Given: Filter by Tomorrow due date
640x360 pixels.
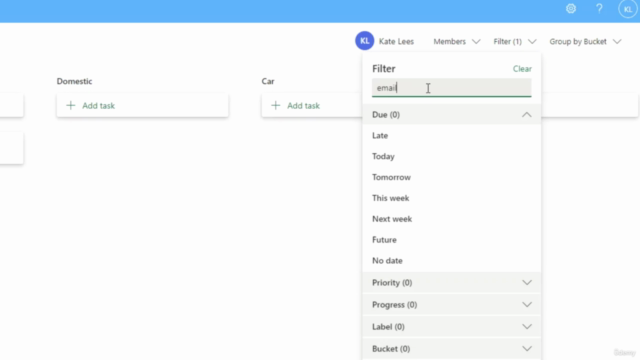Looking at the screenshot, I should pos(391,177).
